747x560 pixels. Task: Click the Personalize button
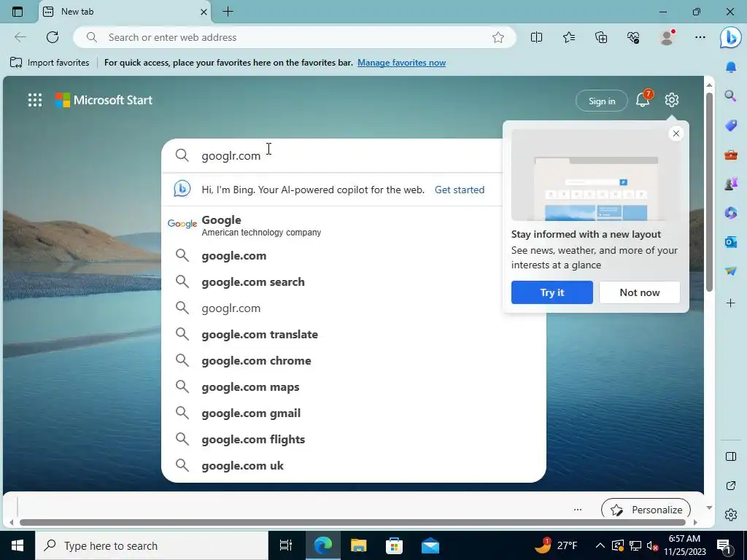click(x=646, y=508)
